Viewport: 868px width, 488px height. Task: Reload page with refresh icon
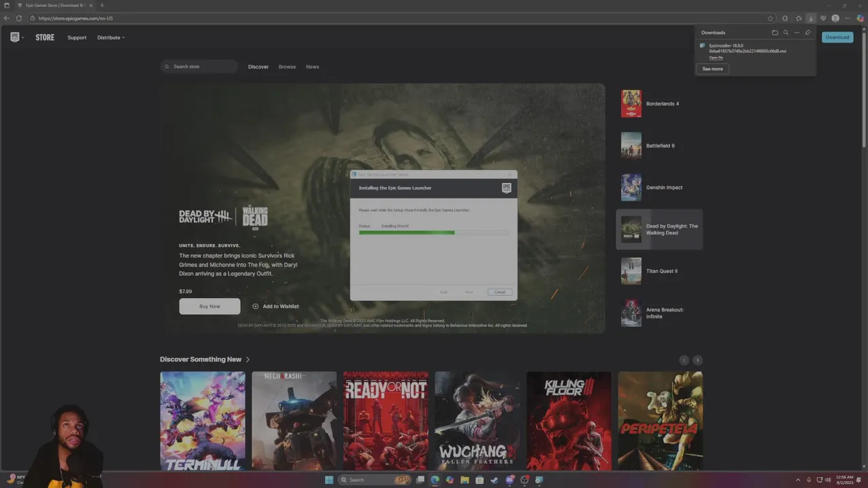(18, 18)
